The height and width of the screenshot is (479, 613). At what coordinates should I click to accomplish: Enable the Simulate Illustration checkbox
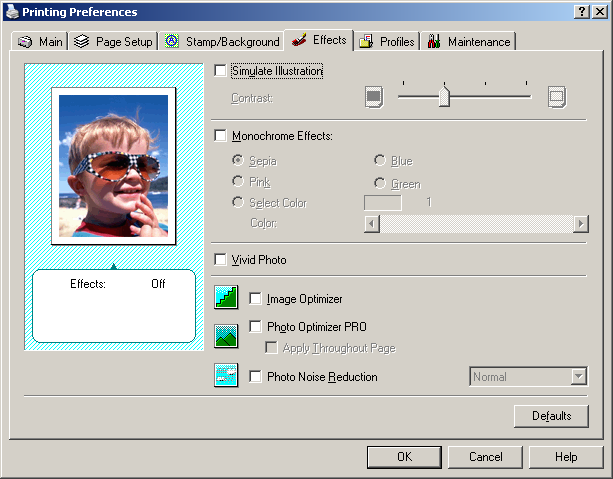[221, 71]
